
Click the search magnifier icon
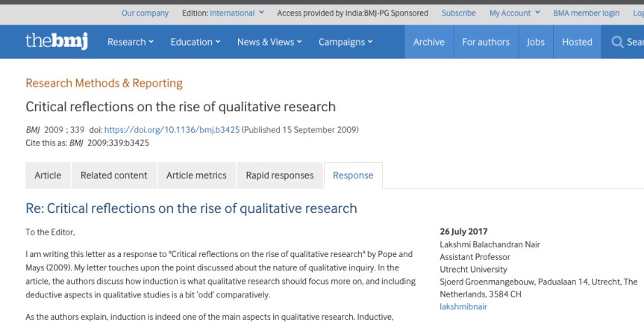point(617,43)
